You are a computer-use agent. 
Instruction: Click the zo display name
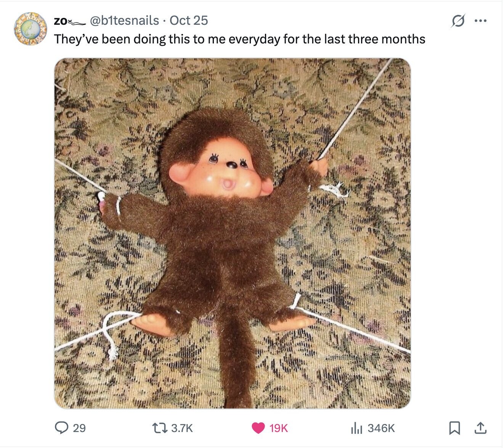click(60, 21)
